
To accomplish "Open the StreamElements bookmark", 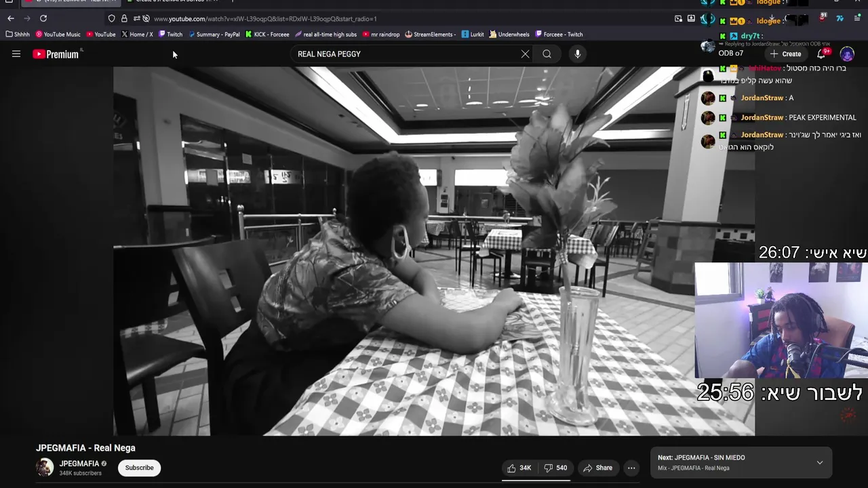I will (431, 35).
